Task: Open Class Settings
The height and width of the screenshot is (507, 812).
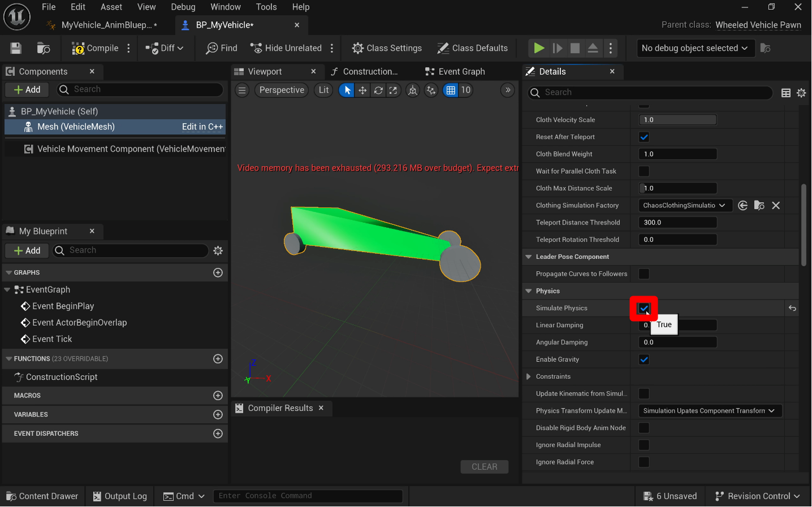Action: [x=387, y=48]
